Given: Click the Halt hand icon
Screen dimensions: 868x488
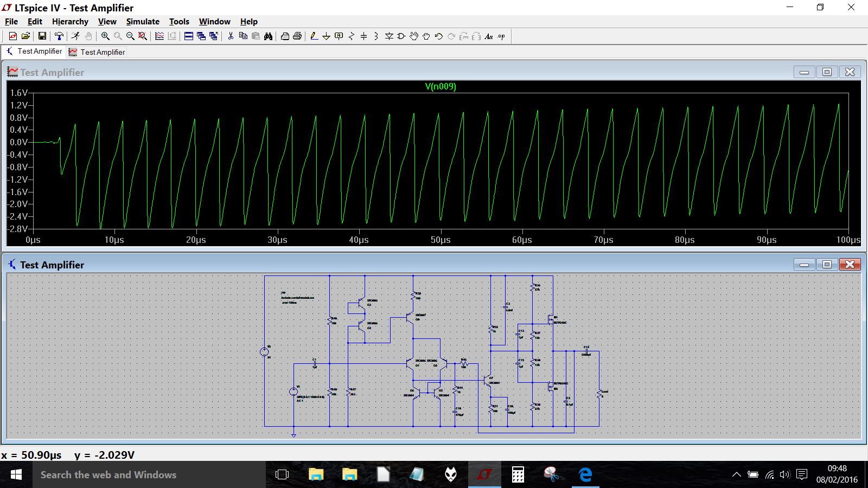Looking at the screenshot, I should [x=88, y=36].
